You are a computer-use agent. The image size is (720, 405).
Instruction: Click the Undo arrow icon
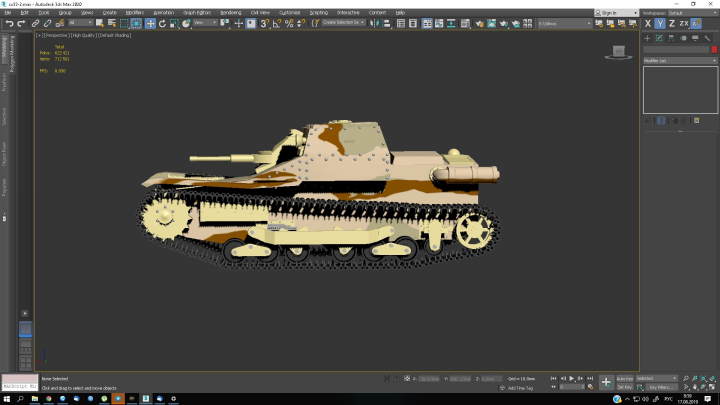[9, 23]
